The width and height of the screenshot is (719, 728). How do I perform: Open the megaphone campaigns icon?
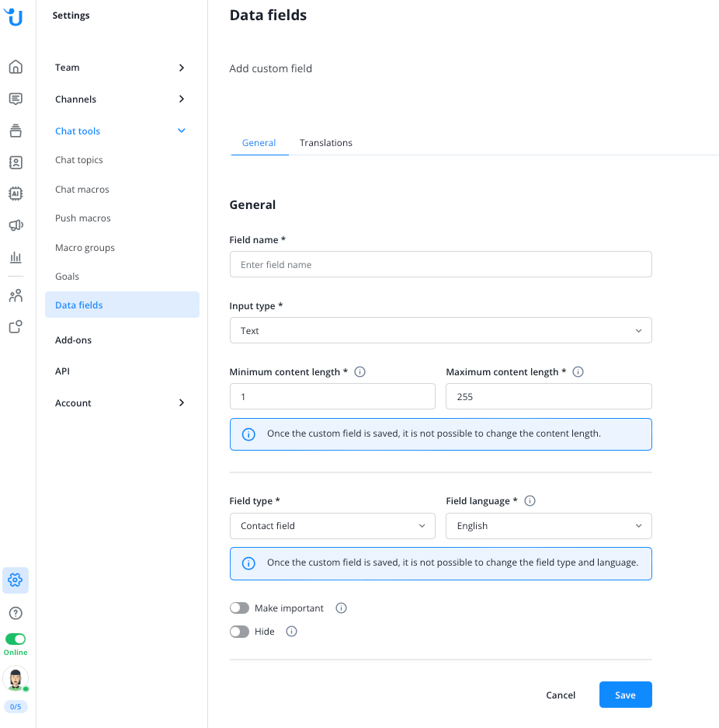click(16, 225)
